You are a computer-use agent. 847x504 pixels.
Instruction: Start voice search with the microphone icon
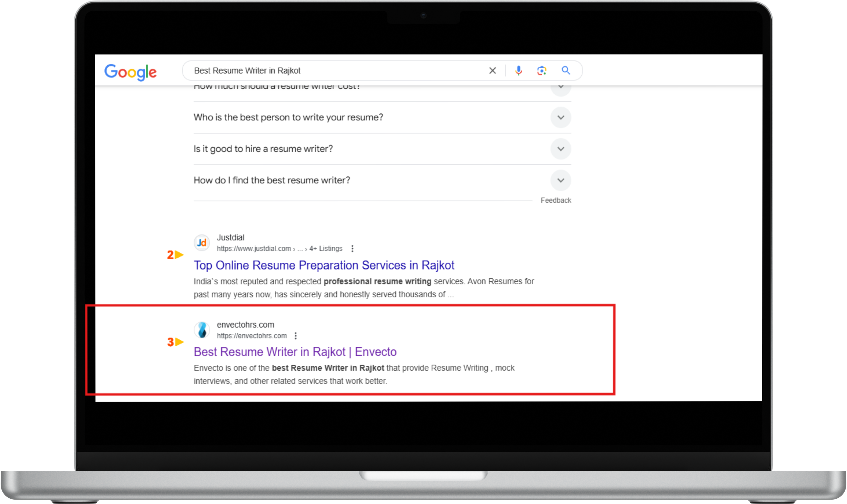point(518,71)
